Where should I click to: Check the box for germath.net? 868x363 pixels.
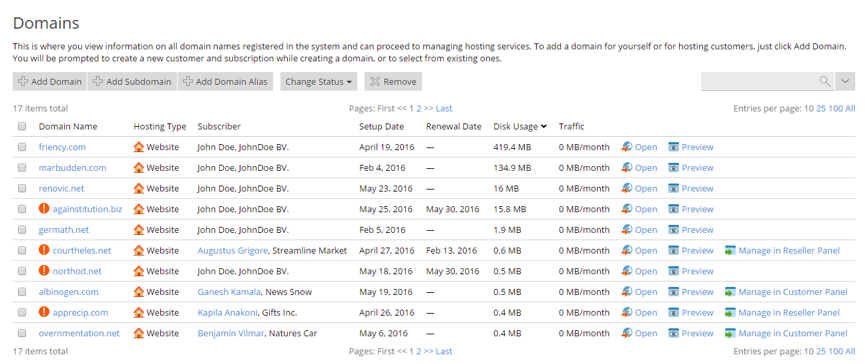click(x=22, y=230)
